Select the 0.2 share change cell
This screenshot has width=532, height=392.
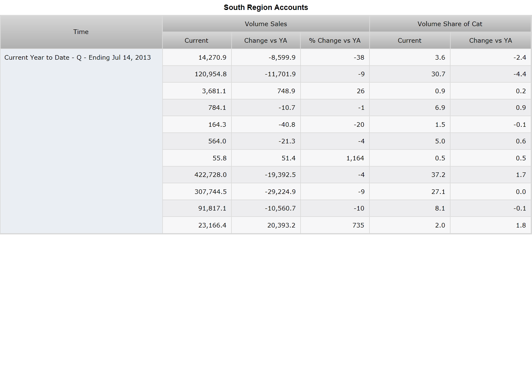point(491,91)
